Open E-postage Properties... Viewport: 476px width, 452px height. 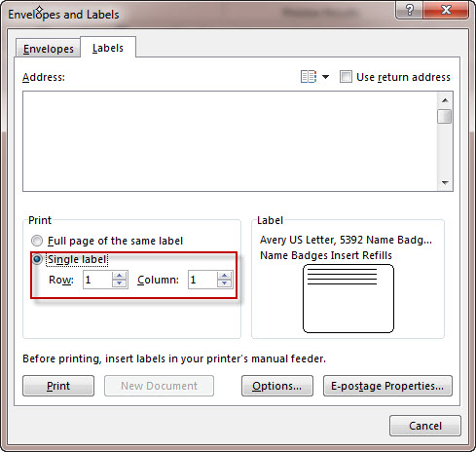pyautogui.click(x=387, y=386)
